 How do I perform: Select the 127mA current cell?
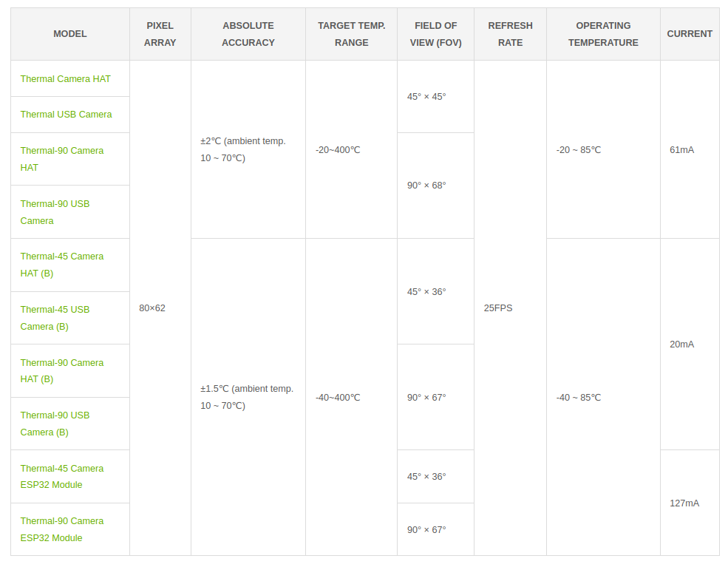pyautogui.click(x=690, y=503)
